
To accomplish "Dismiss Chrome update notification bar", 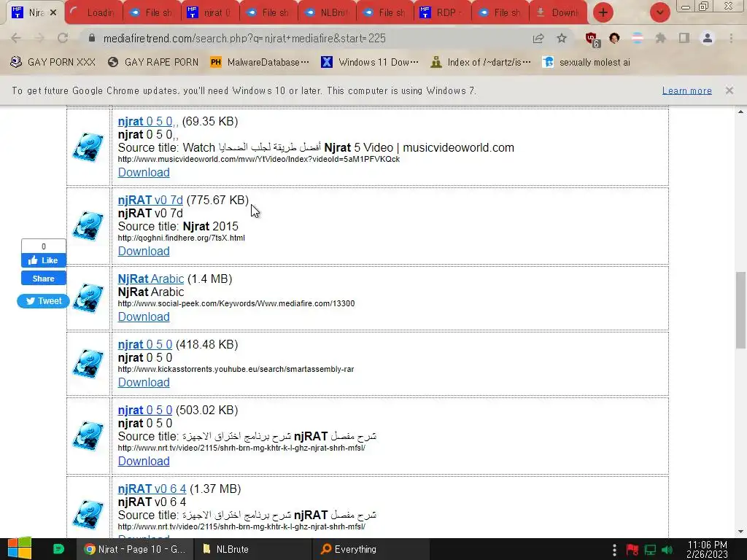I will [x=729, y=90].
